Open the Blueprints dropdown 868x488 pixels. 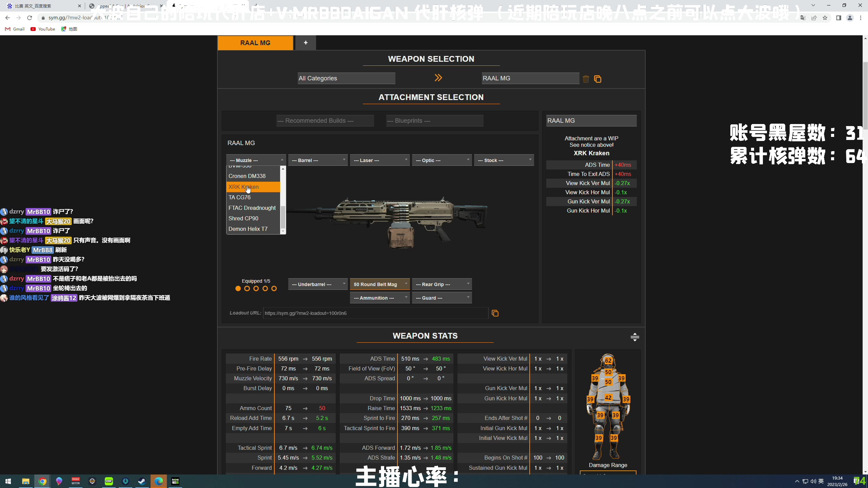435,121
